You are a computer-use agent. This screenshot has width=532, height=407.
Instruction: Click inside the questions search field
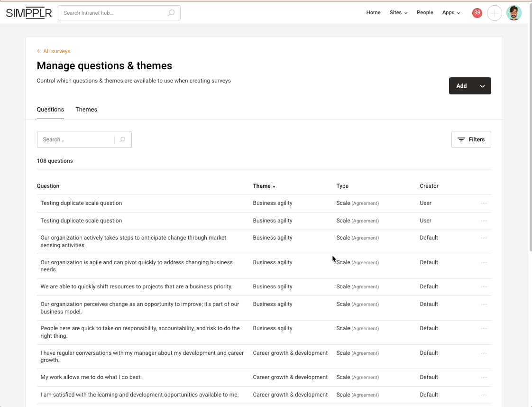[76, 139]
